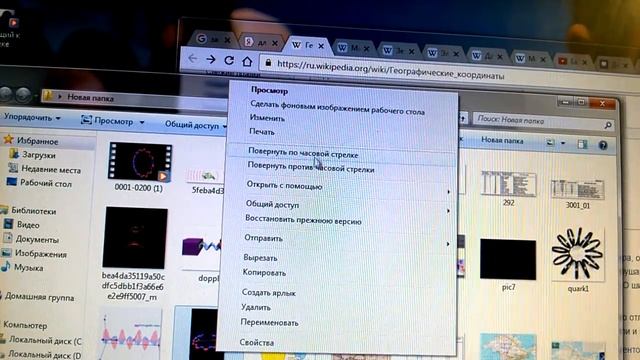Select Копировать in context menu

264,273
